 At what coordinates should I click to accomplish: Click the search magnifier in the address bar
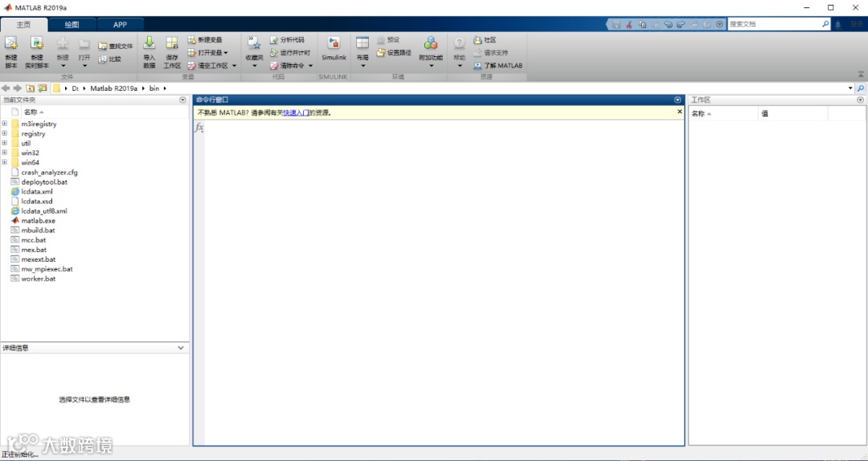[x=861, y=88]
